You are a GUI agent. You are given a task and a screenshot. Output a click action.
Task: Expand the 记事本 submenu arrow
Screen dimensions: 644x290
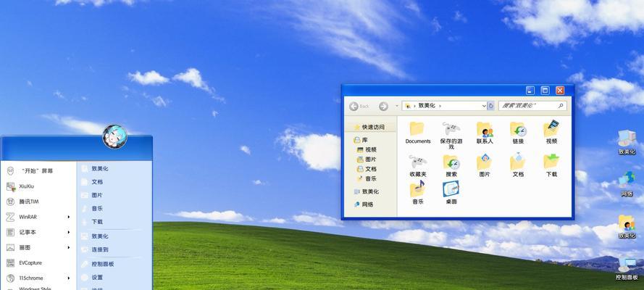[69, 232]
